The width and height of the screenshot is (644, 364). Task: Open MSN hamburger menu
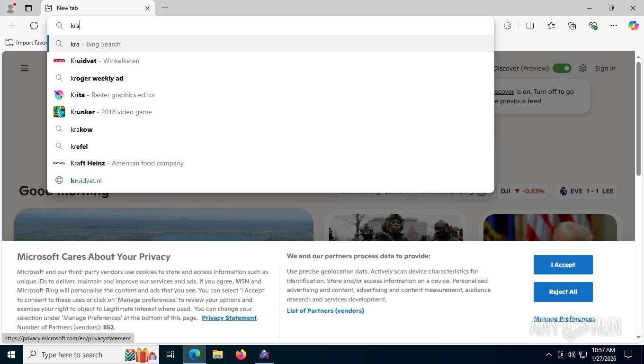click(x=25, y=68)
